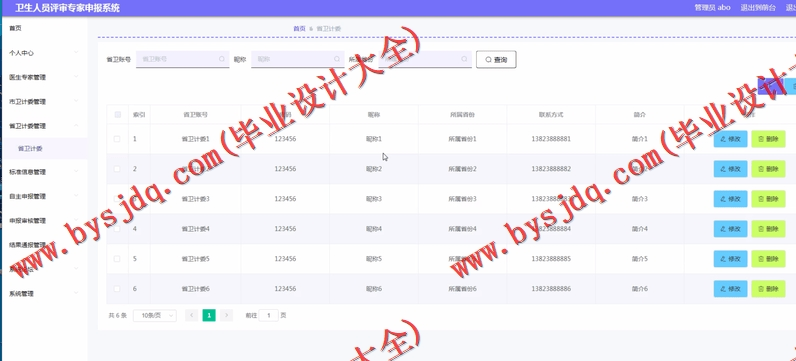Open the 结果通报管理 sidebar menu

click(27, 245)
